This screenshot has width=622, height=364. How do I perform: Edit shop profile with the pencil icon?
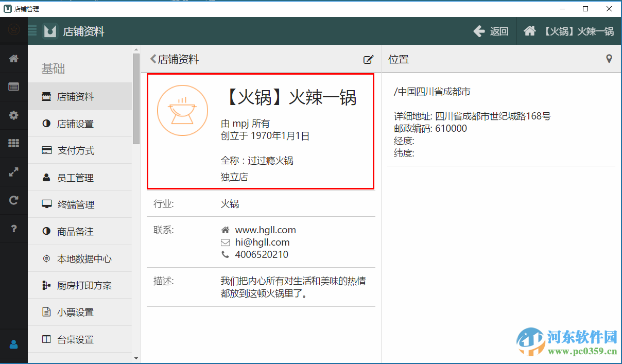pyautogui.click(x=369, y=60)
